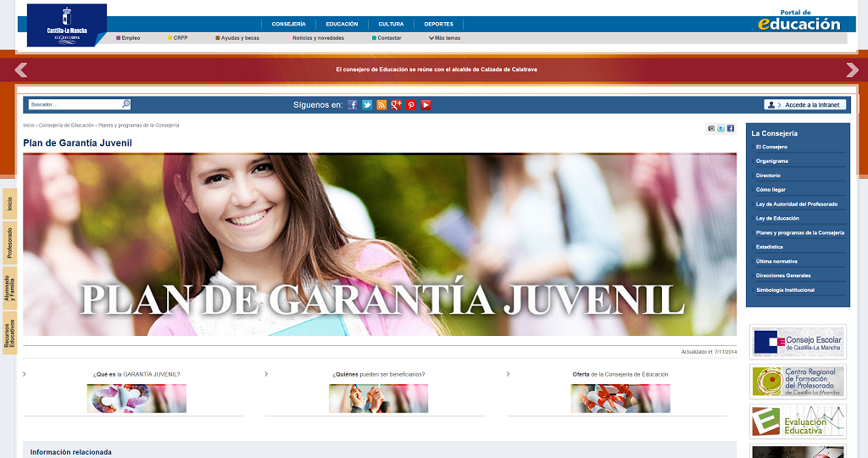Select the Profesorado side tab
The width and height of the screenshot is (868, 458).
9,243
